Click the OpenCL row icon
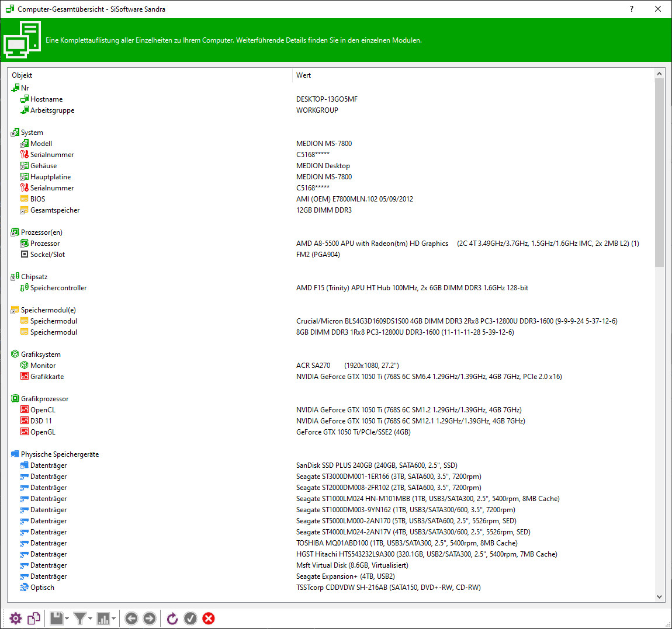 click(x=25, y=409)
